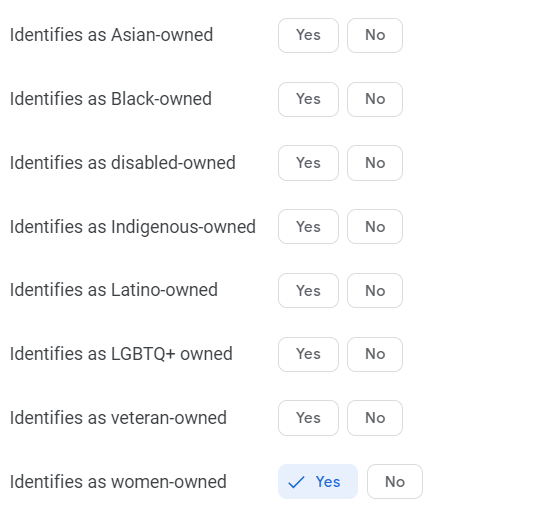This screenshot has width=548, height=510.
Task: Click the checkmark icon on women-owned Yes
Action: tap(296, 482)
